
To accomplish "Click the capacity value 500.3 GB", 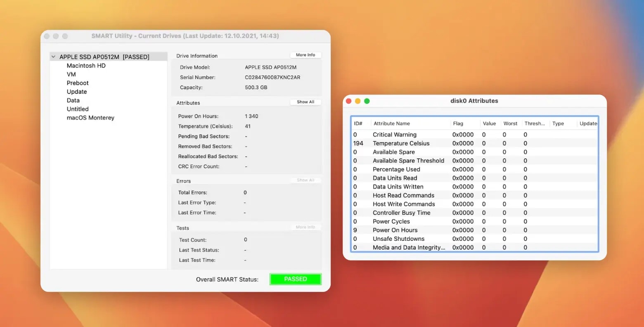I will click(x=256, y=88).
